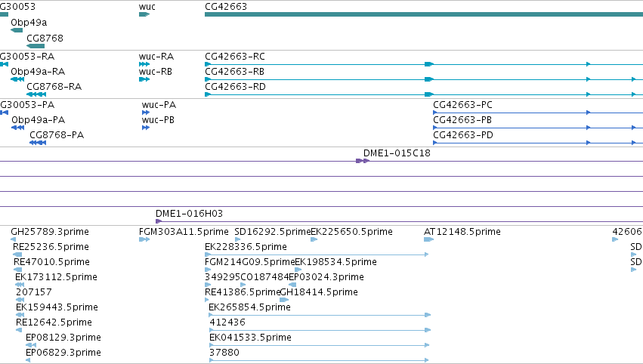This screenshot has height=364, width=643.
Task: Select the GH18414.5prime EST glyph
Action: pos(284,300)
